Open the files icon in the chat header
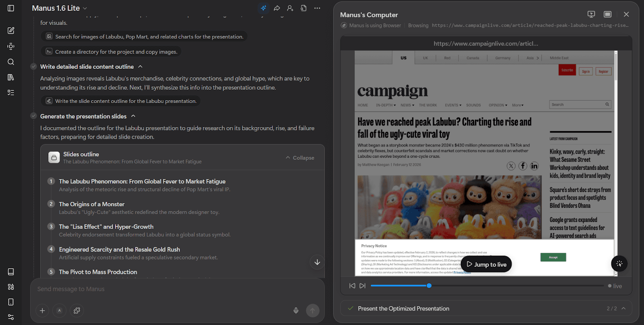The width and height of the screenshot is (644, 325). pos(303,8)
